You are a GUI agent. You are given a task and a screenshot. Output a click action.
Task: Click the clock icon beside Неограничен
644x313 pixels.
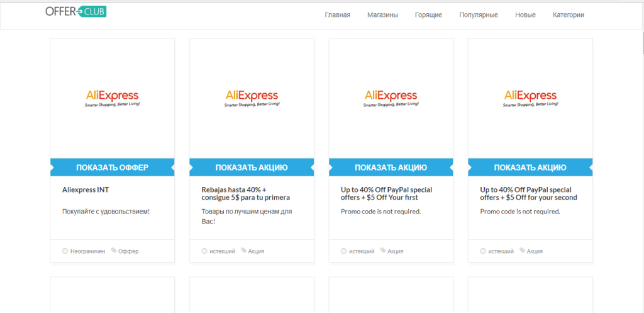point(65,251)
